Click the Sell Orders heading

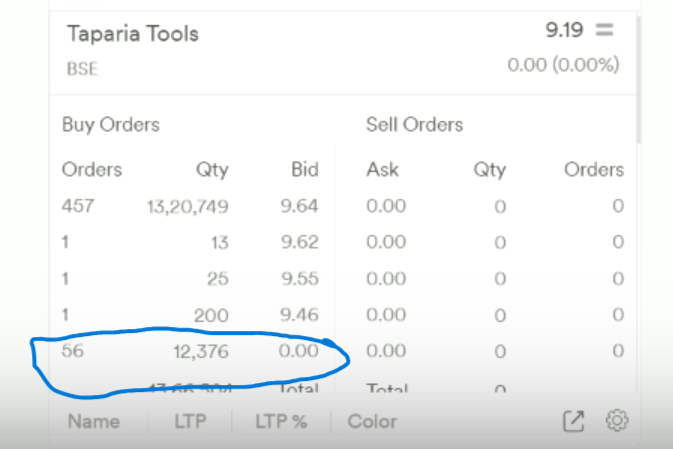[415, 125]
